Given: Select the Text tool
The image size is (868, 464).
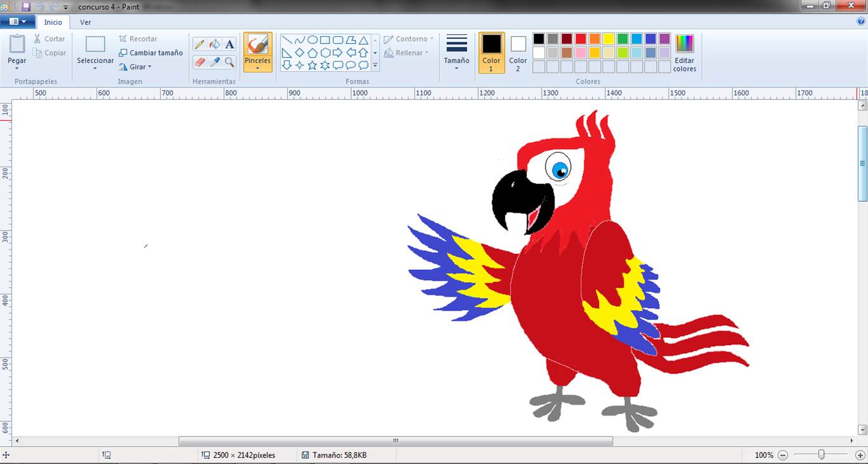Looking at the screenshot, I should click(230, 44).
